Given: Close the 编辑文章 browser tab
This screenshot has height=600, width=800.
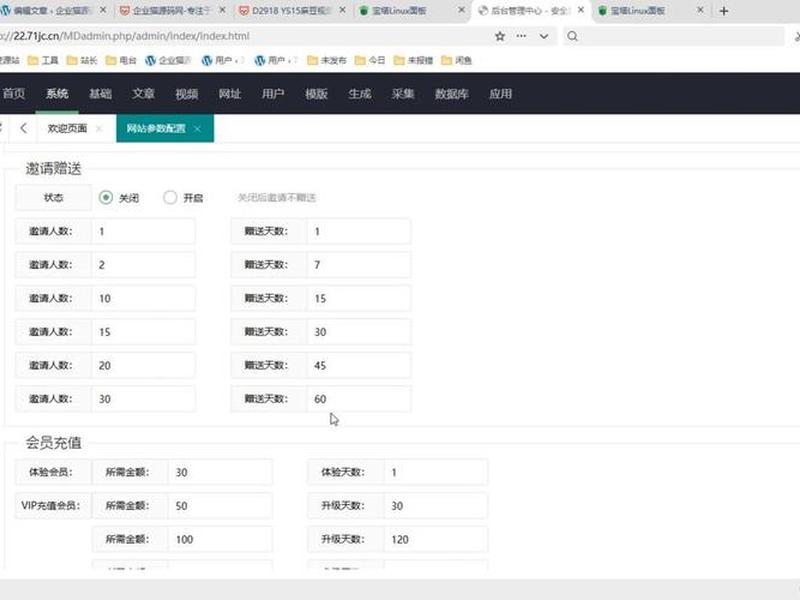Looking at the screenshot, I should coord(103,10).
